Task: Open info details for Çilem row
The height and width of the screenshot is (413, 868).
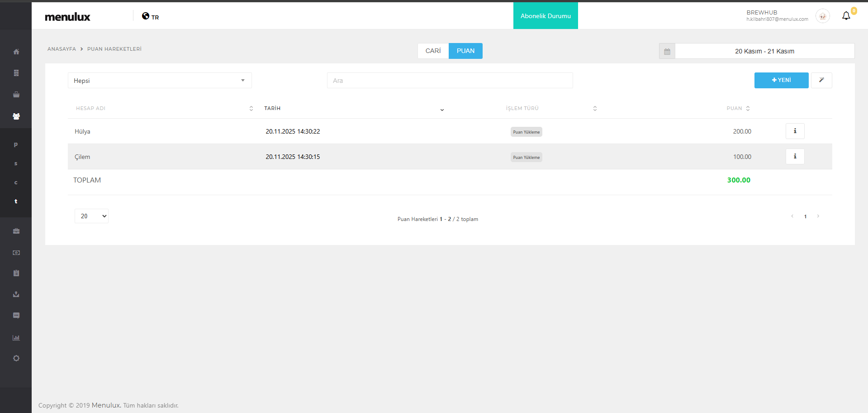Action: coord(795,157)
